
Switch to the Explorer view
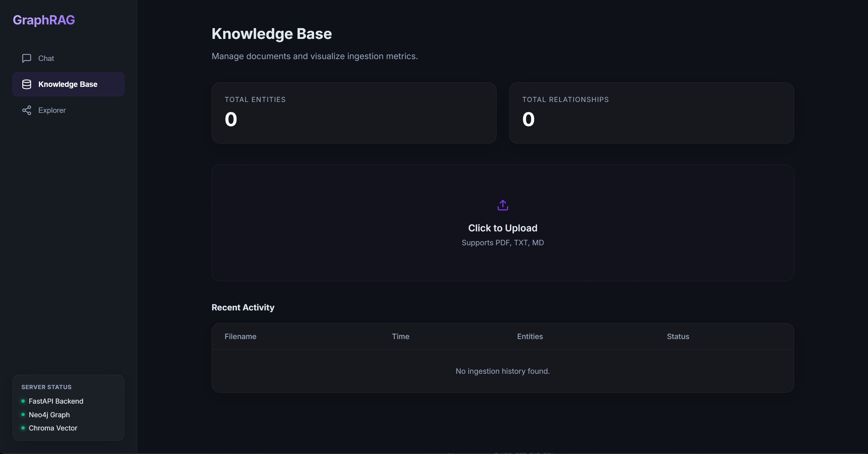52,110
